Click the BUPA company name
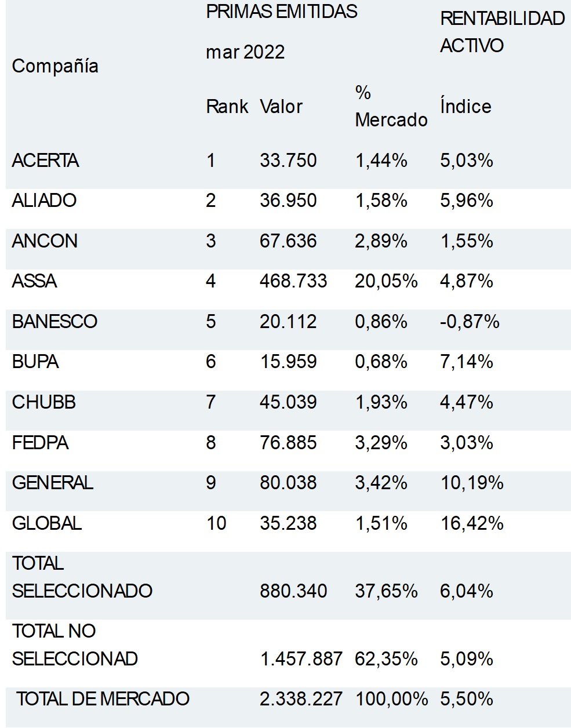The height and width of the screenshot is (728, 571). click(x=35, y=362)
